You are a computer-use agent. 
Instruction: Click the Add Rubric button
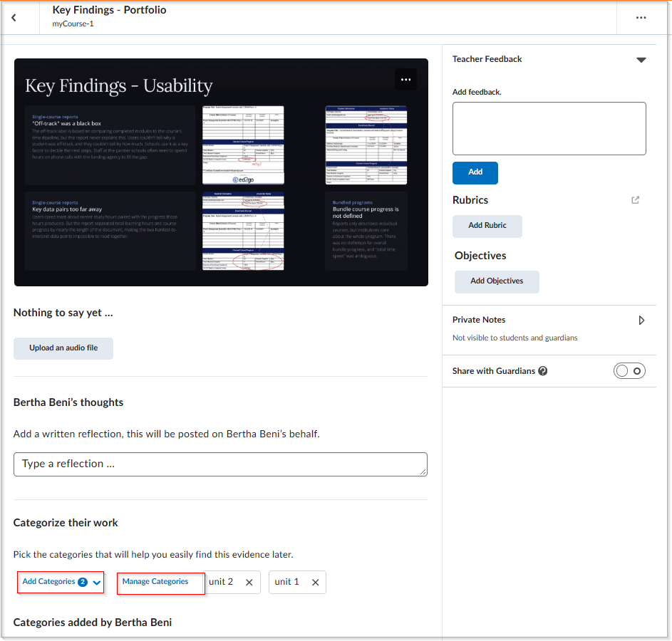(x=487, y=226)
